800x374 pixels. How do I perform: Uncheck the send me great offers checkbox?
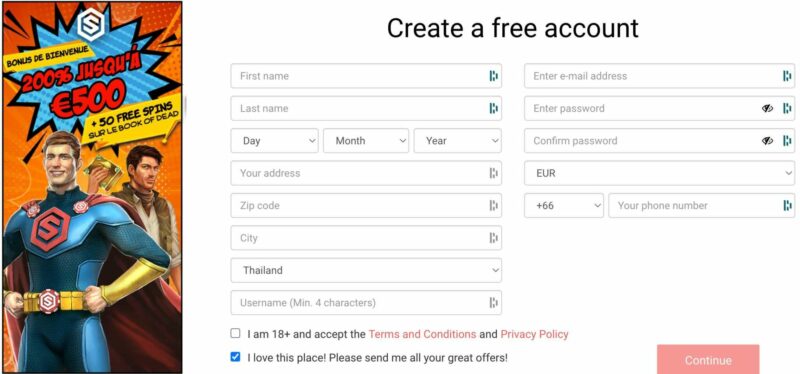click(x=235, y=357)
